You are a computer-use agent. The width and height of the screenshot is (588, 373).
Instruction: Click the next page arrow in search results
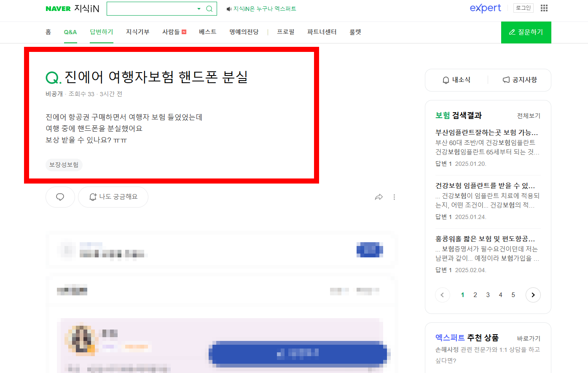click(x=533, y=295)
